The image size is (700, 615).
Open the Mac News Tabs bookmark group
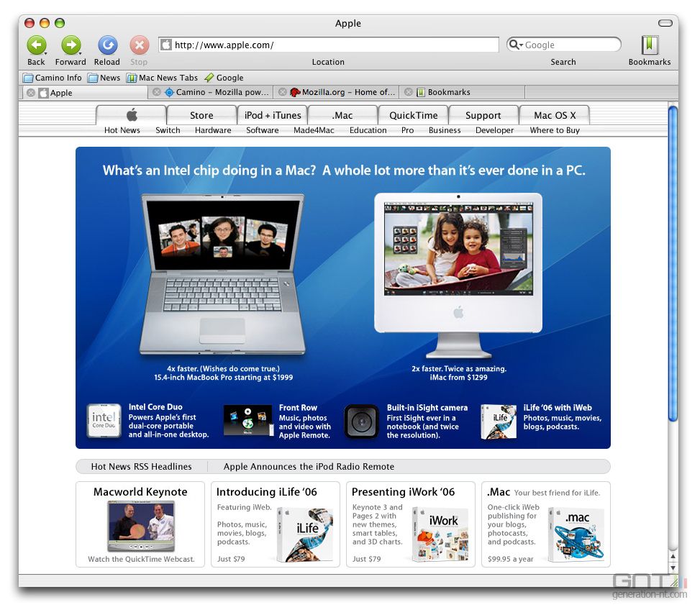(x=162, y=78)
